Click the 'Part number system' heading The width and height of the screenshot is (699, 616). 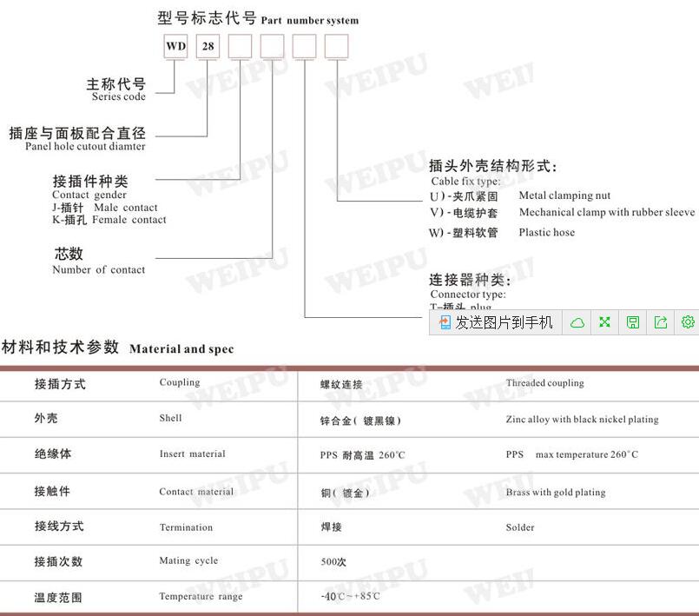point(309,21)
